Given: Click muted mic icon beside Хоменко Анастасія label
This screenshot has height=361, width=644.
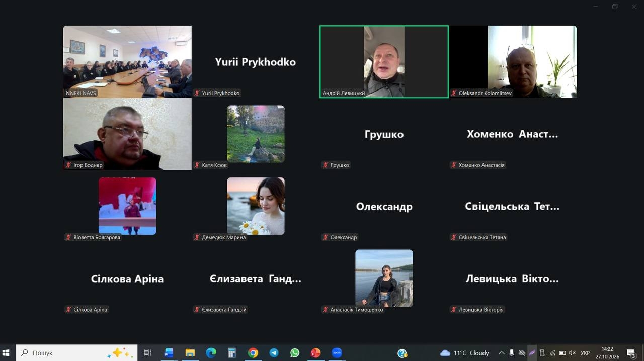Looking at the screenshot, I should click(x=454, y=165).
